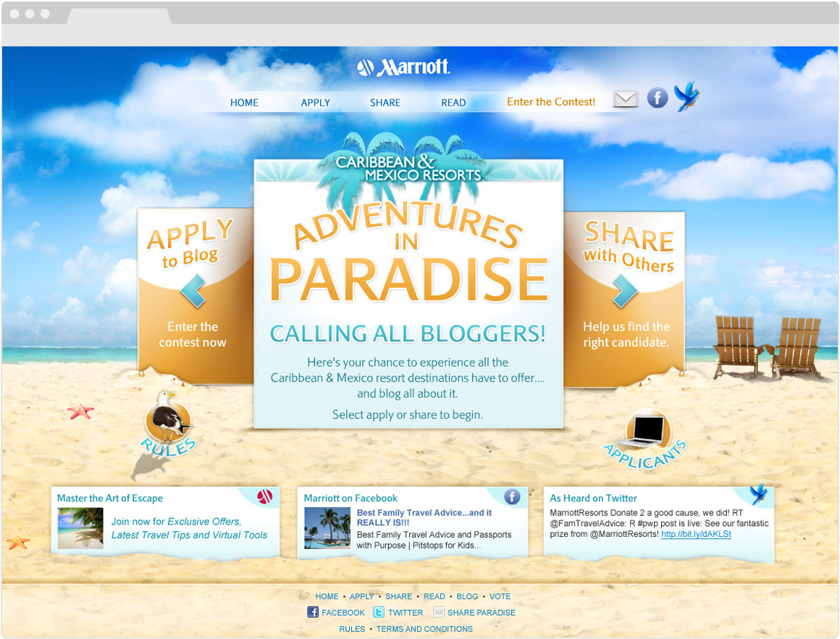840x639 pixels.
Task: Open resort pool thumbnail in Facebook card
Action: [327, 529]
